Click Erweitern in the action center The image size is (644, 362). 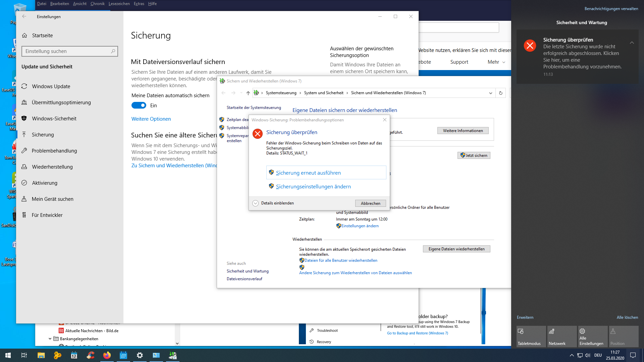pos(525,317)
